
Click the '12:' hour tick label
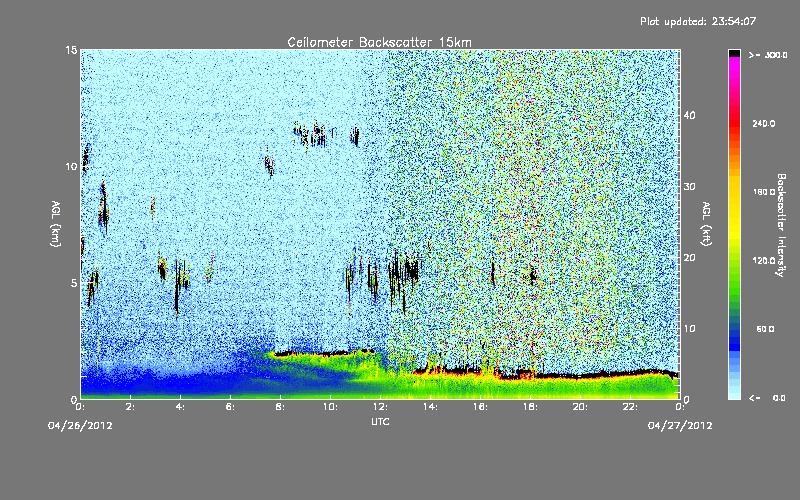pyautogui.click(x=381, y=407)
